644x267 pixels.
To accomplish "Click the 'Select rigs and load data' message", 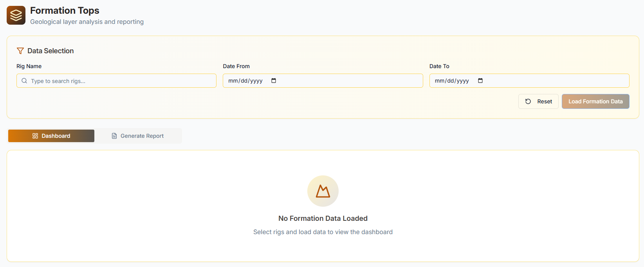I will (x=323, y=232).
